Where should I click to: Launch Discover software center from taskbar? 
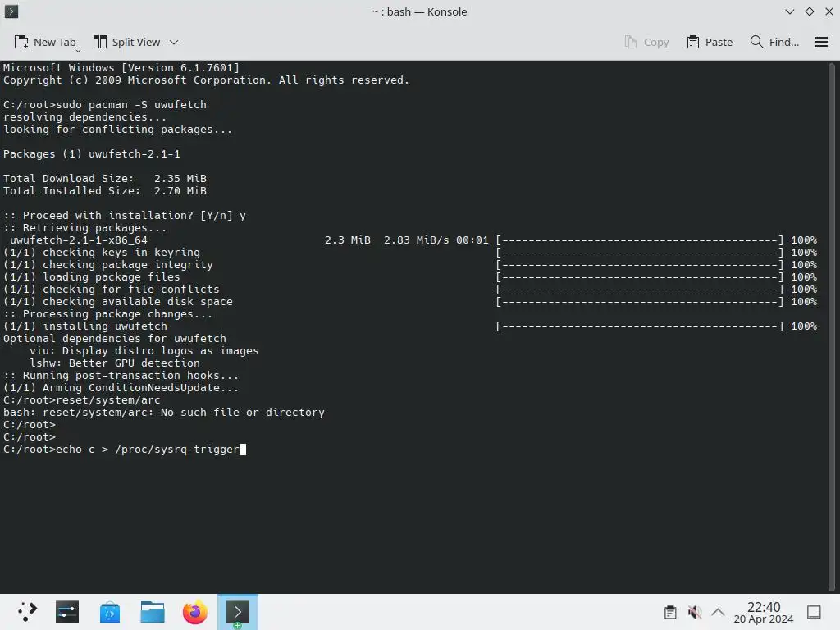tap(110, 612)
